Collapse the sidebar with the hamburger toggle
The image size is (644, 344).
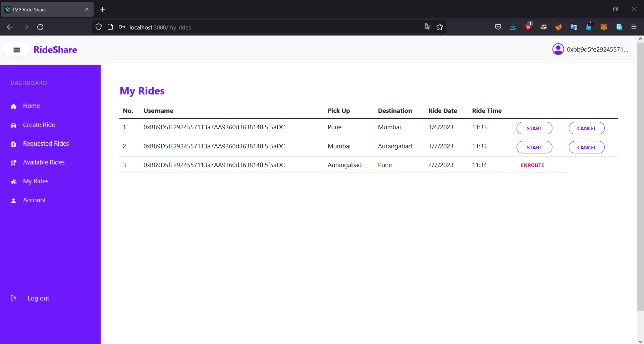pyautogui.click(x=16, y=50)
